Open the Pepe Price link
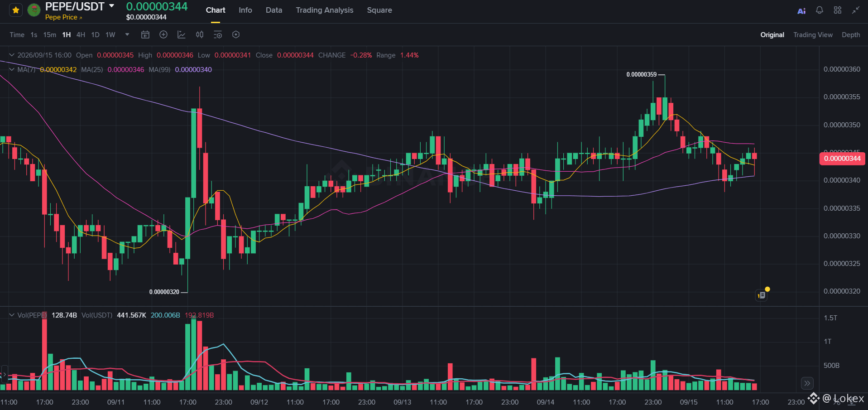This screenshot has width=868, height=410. pyautogui.click(x=63, y=17)
